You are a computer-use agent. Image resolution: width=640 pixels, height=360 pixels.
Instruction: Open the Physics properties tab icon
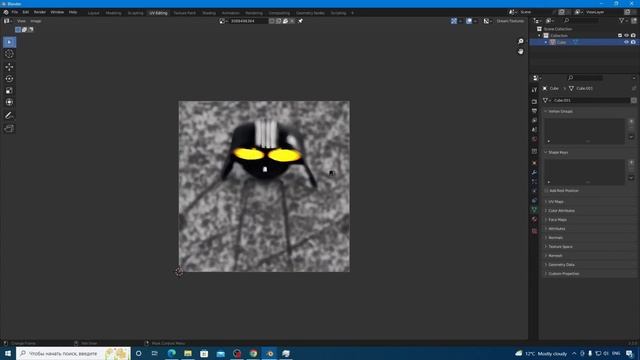[534, 191]
